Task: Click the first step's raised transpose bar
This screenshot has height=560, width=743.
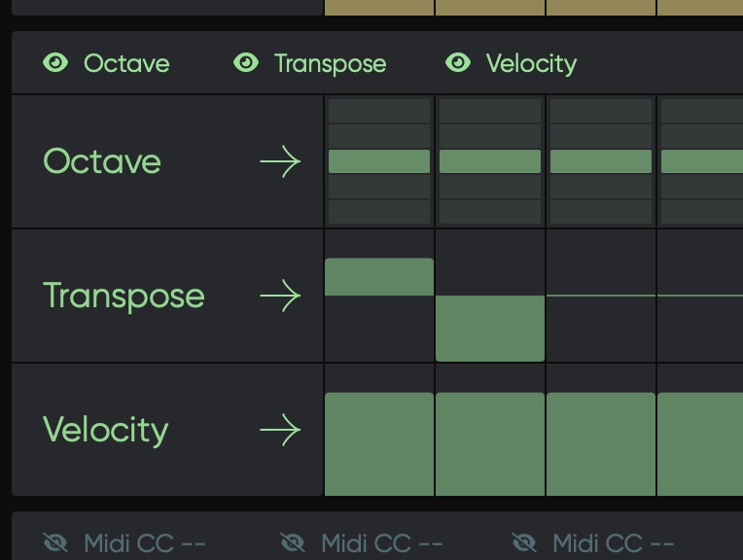Action: pos(379,277)
